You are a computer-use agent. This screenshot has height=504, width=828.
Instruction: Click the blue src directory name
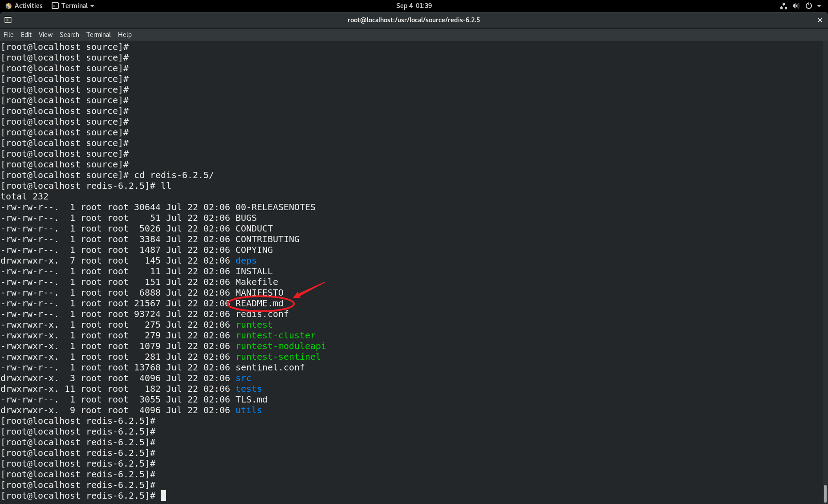point(244,378)
